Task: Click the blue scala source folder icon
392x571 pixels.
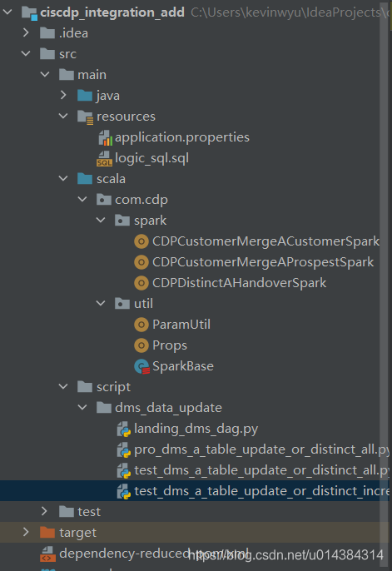Action: [85, 179]
